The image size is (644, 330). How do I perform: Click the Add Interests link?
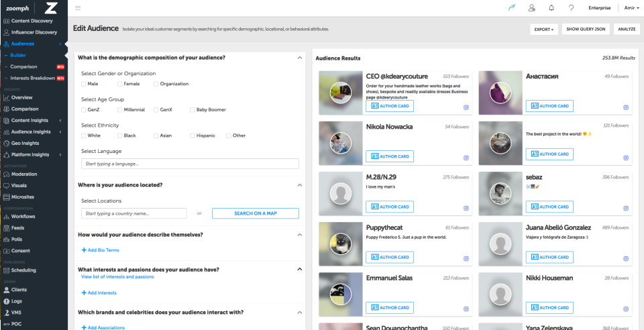pos(99,293)
